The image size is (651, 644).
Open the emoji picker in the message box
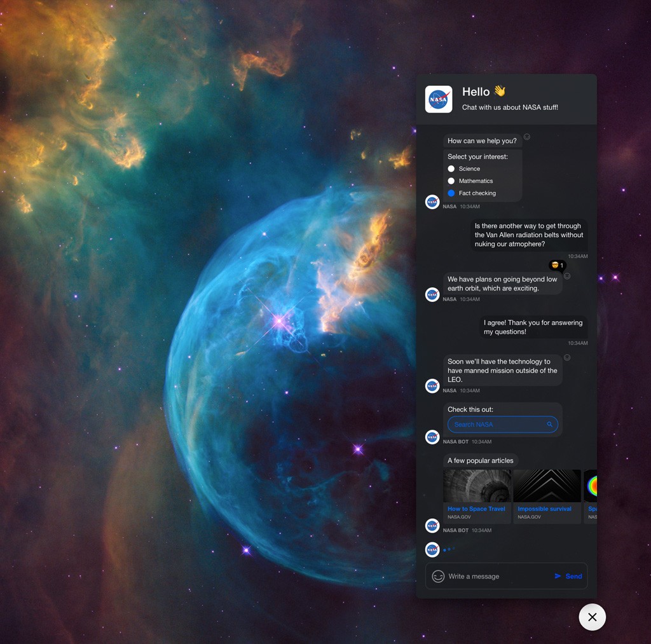click(x=438, y=577)
